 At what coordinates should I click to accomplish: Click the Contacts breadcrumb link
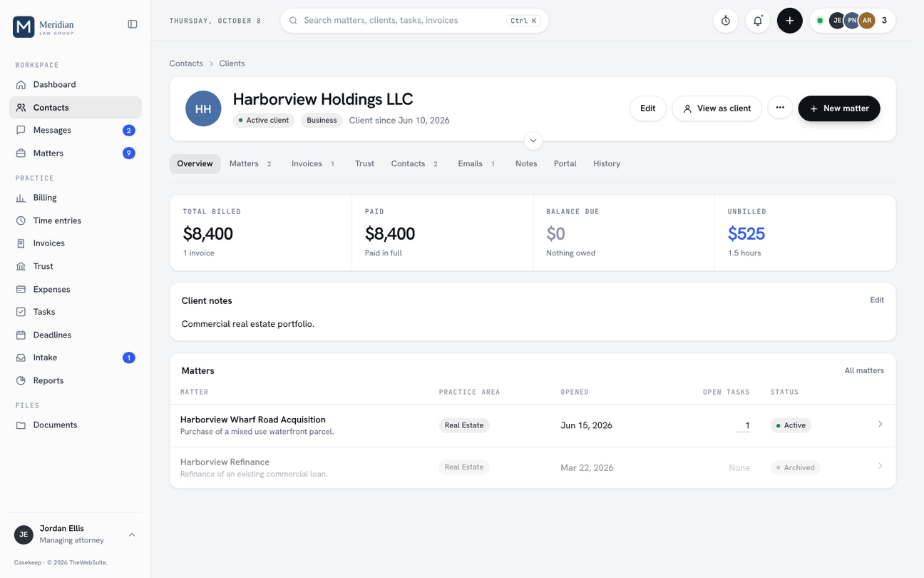(186, 64)
